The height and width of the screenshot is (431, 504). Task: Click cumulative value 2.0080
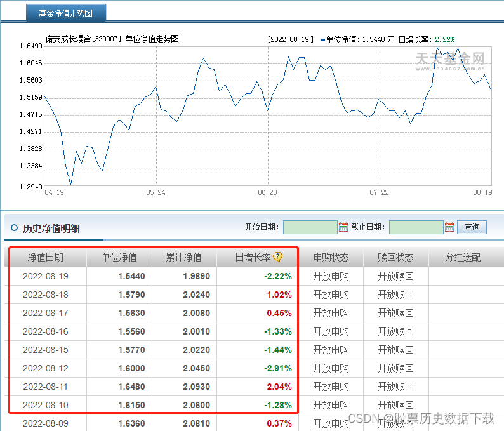196,313
